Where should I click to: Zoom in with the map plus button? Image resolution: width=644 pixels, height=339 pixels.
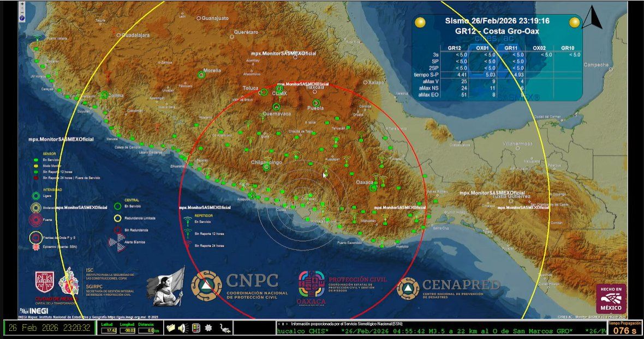(22, 4)
